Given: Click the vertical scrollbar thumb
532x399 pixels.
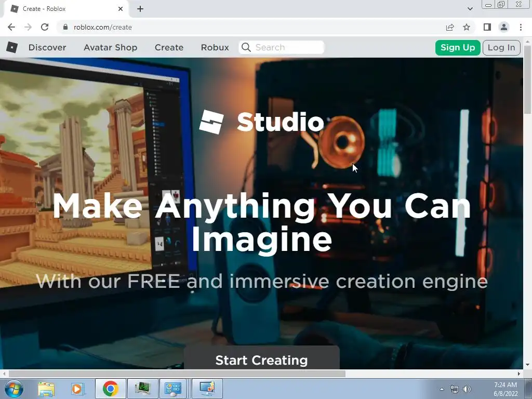Looking at the screenshot, I should (528, 79).
